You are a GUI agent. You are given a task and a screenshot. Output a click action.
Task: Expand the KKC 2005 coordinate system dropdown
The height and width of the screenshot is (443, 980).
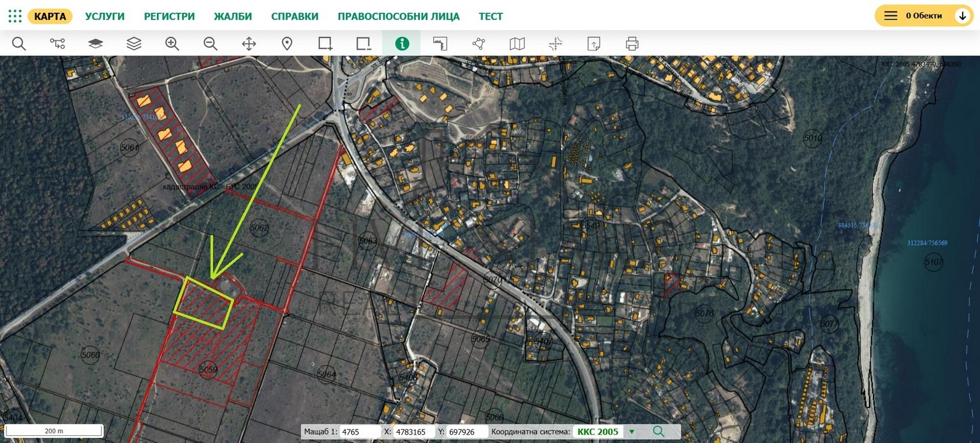tap(632, 432)
